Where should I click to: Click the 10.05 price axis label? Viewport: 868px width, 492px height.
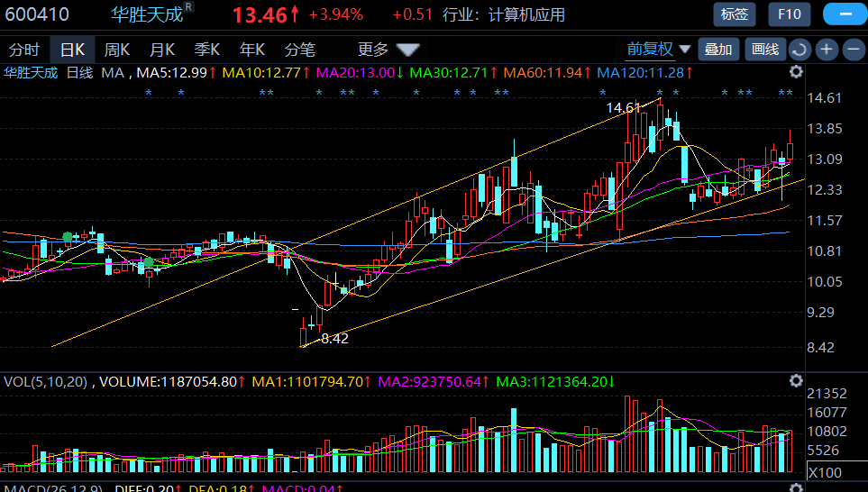tap(824, 282)
